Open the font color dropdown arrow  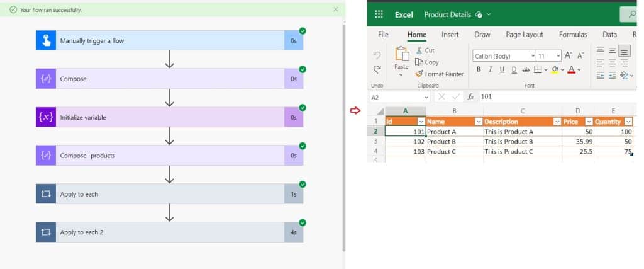pyautogui.click(x=579, y=70)
